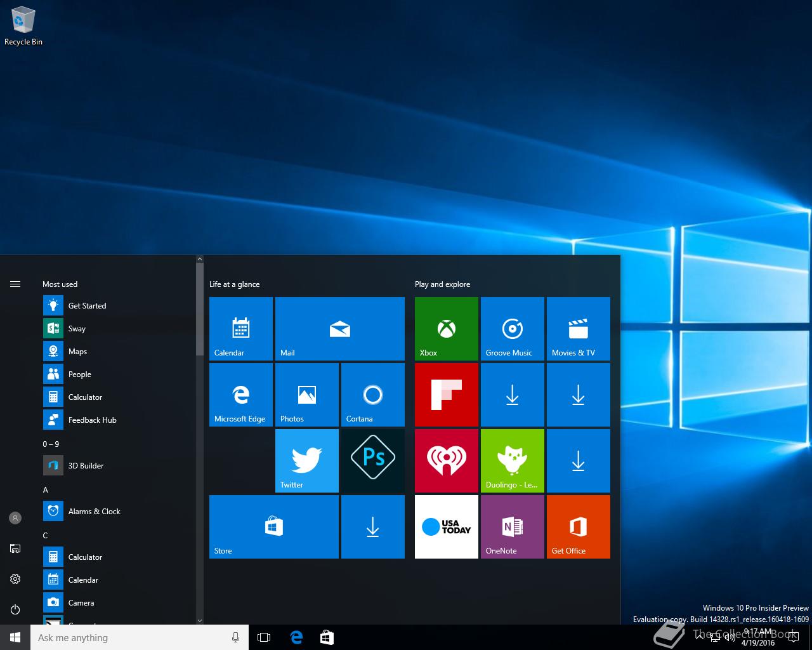
Task: Click the app list scrollbar thumb
Action: 200,310
